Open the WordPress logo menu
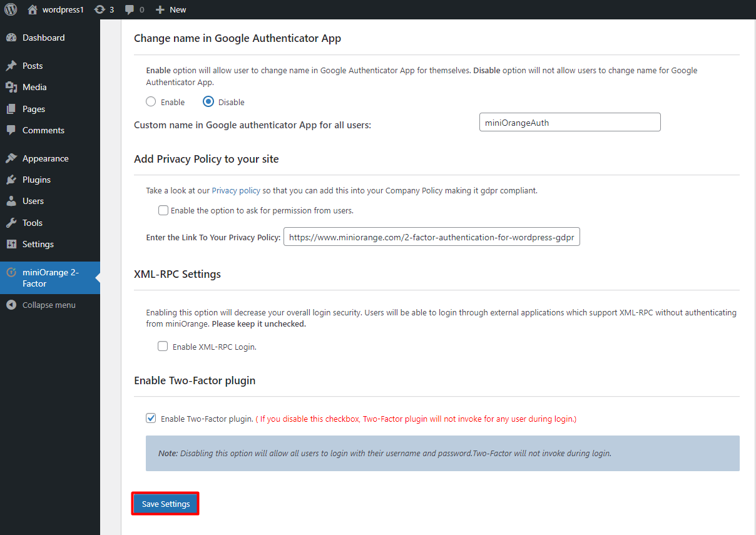The width and height of the screenshot is (756, 535). pos(11,9)
